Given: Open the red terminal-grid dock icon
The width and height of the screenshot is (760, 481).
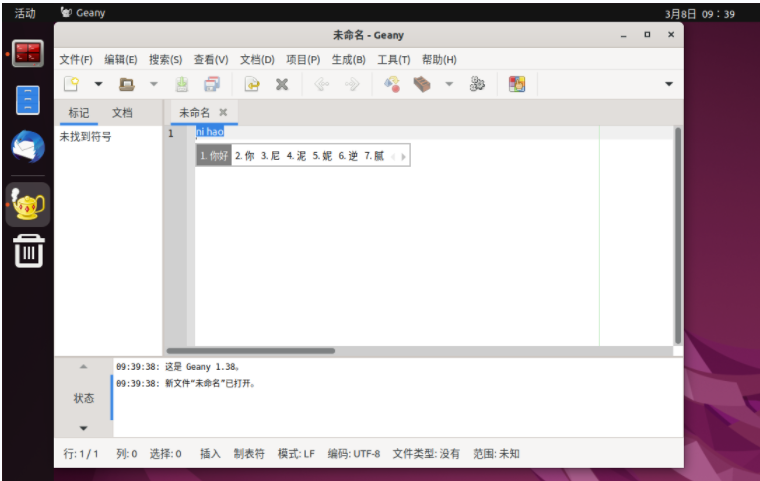Looking at the screenshot, I should 28,53.
